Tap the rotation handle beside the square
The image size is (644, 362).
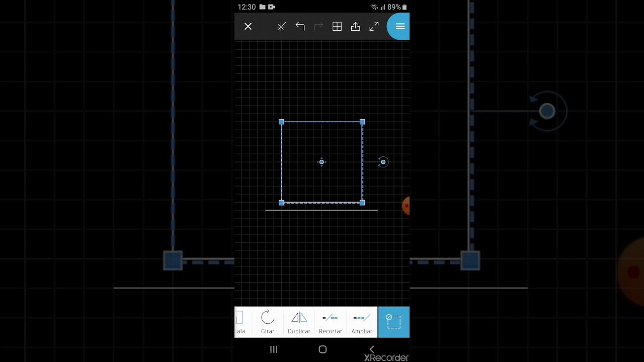coord(383,162)
